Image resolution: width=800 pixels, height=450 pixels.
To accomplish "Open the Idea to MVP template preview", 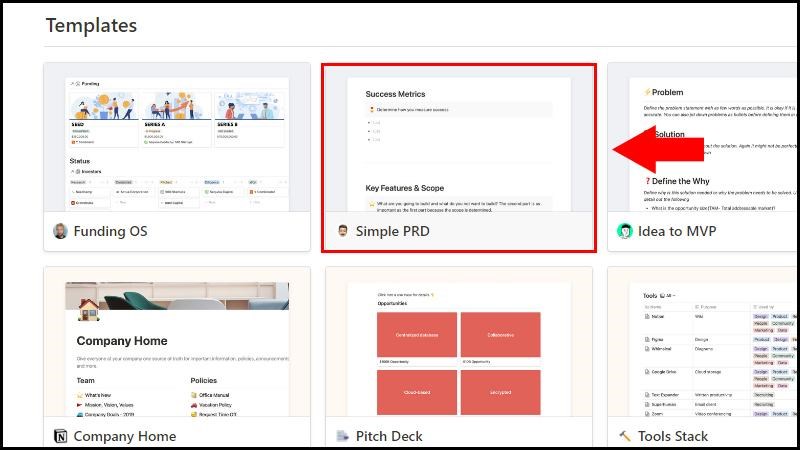I will (704, 137).
